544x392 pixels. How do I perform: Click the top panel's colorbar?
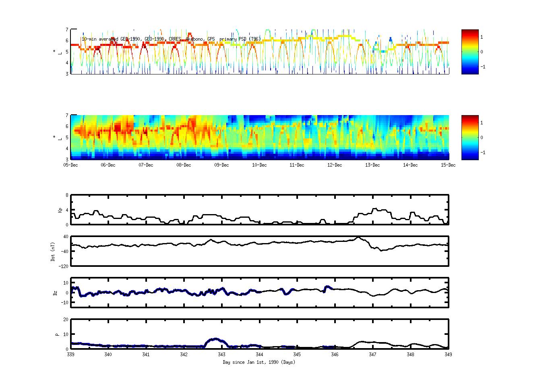tap(470, 52)
